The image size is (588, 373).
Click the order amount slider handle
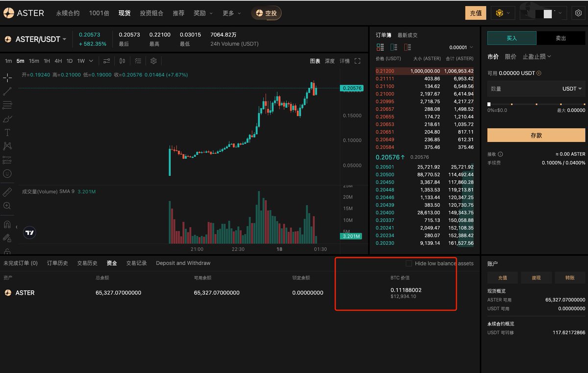tap(489, 104)
